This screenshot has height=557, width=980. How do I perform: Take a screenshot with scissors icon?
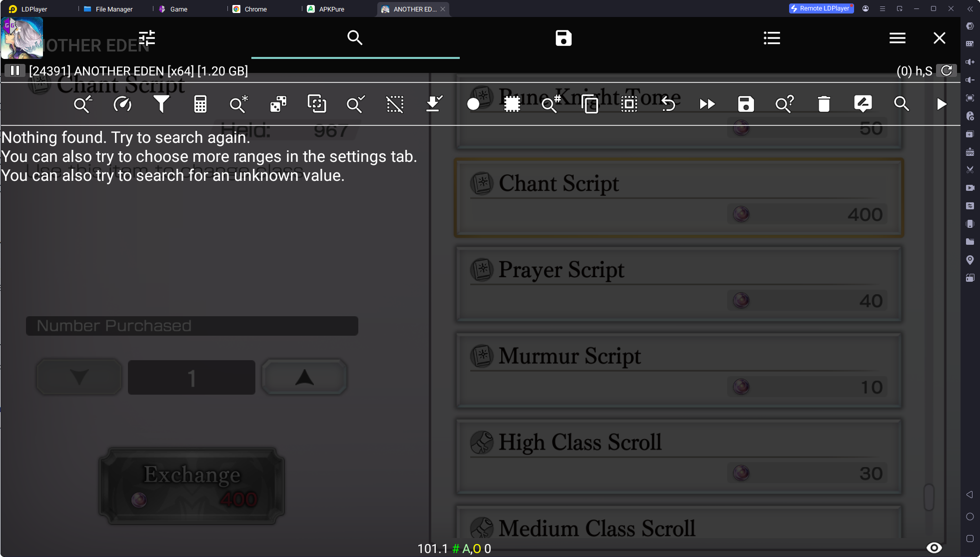[x=970, y=170]
